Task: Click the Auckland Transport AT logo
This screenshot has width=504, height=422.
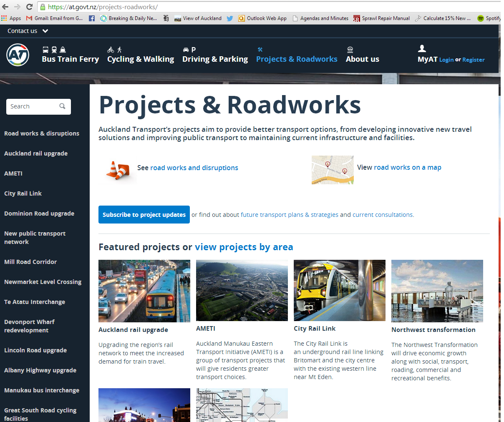Action: [18, 55]
